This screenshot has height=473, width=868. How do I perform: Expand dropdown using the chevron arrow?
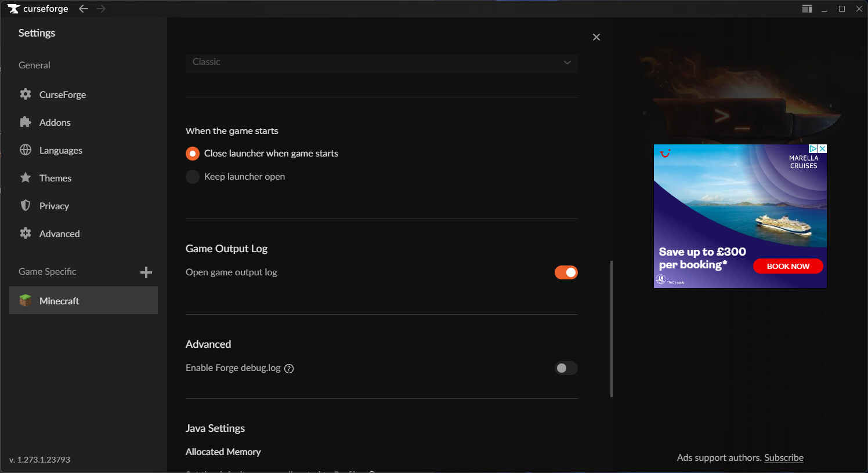(567, 62)
